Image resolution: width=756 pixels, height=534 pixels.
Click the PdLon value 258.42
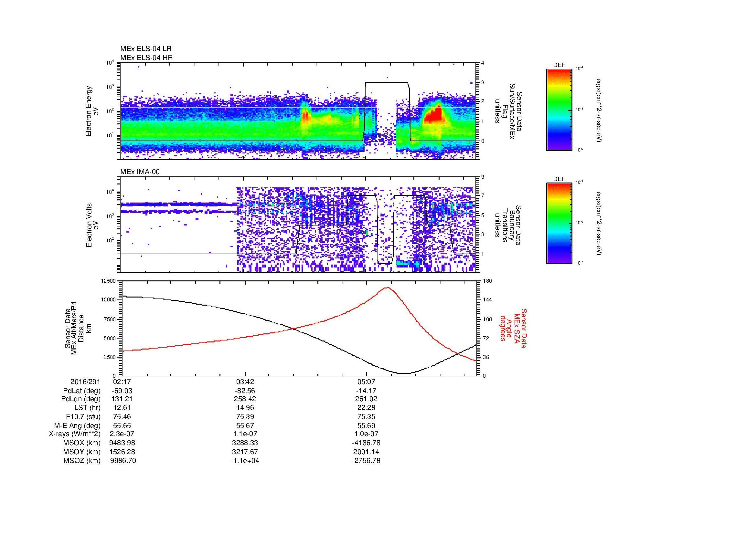point(245,399)
